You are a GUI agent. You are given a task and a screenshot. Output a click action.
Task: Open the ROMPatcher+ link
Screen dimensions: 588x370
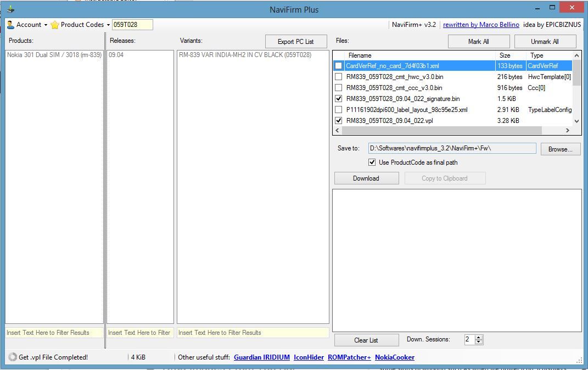click(x=349, y=357)
